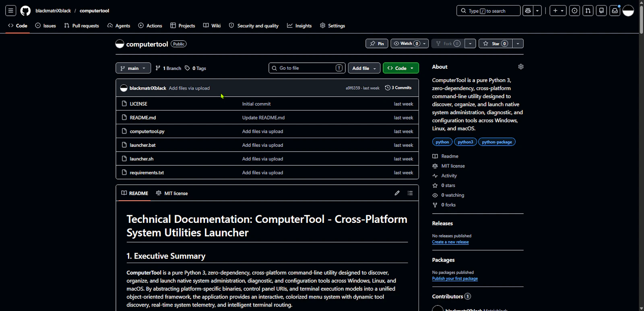Open Watch notifications dropdown
The width and height of the screenshot is (644, 311).
coord(410,43)
